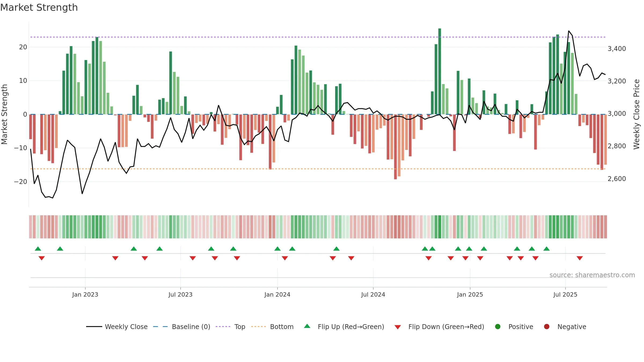Image resolution: width=644 pixels, height=362 pixels.
Task: Click the −20 tick on Market Strength axis
Action: pyautogui.click(x=21, y=182)
